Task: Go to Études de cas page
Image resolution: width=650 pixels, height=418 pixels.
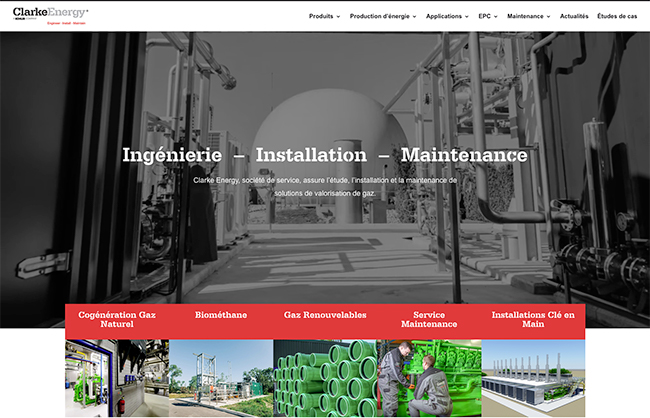Action: coord(617,16)
